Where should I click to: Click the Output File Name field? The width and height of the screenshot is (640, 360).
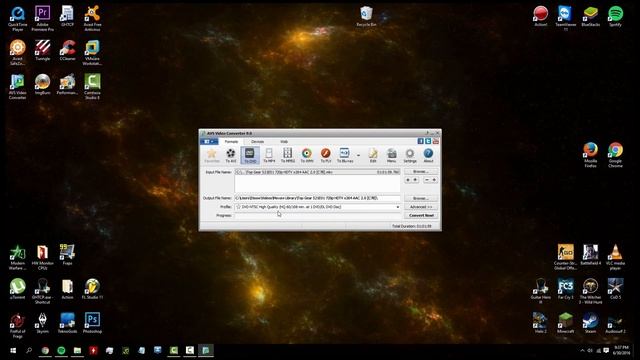[x=317, y=198]
